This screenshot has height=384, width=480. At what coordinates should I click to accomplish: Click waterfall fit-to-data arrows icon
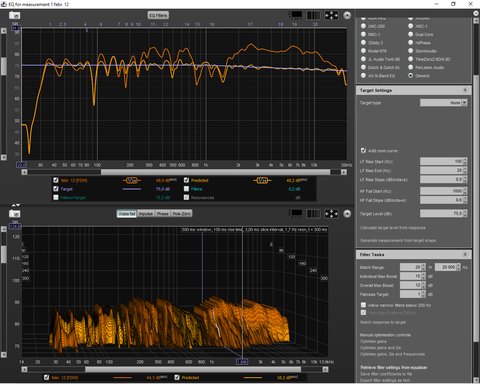pos(331,213)
